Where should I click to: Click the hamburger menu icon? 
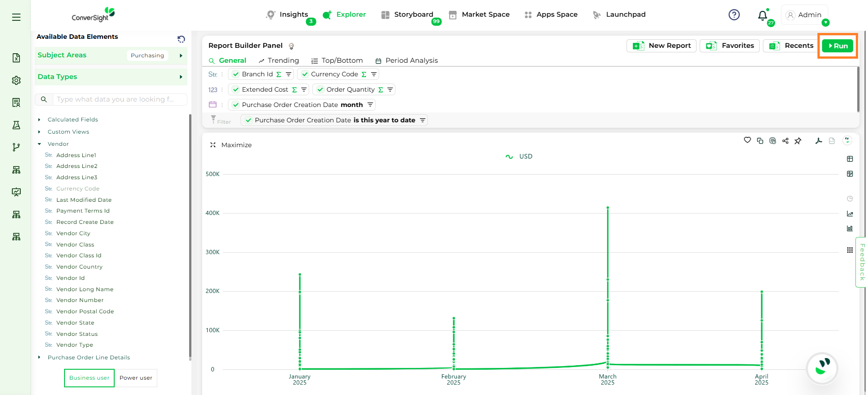pos(16,17)
